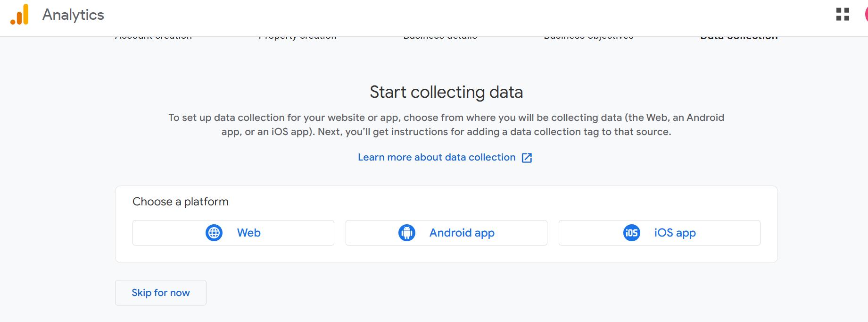
Task: Click the Android robot icon
Action: point(407,233)
